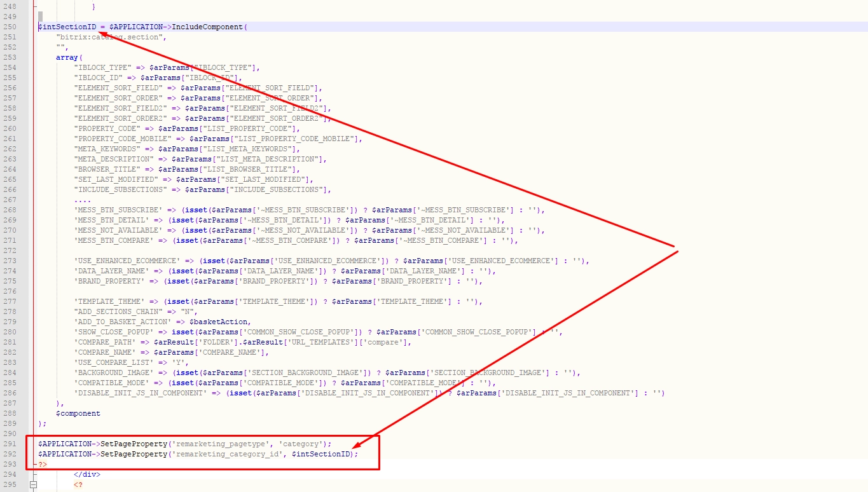Screen dimensions: 868x492
Task: Click the "bitrix:catalog.section" string
Action: point(111,37)
